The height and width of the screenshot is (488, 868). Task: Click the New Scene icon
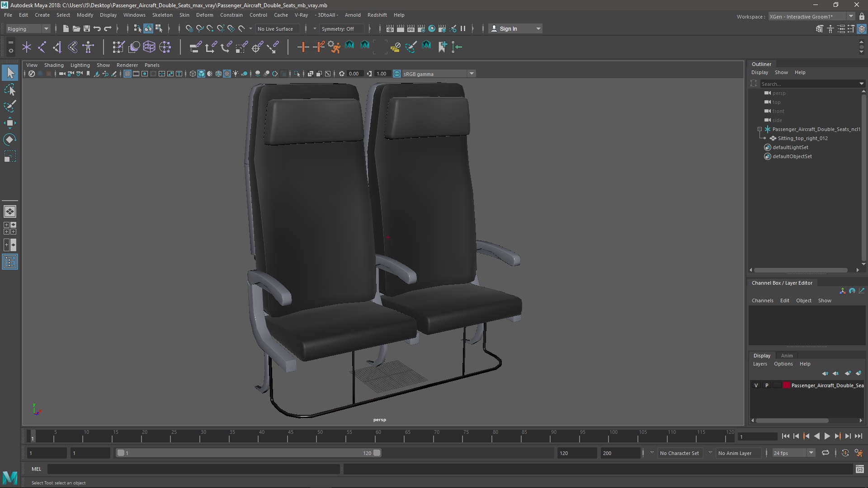point(66,28)
